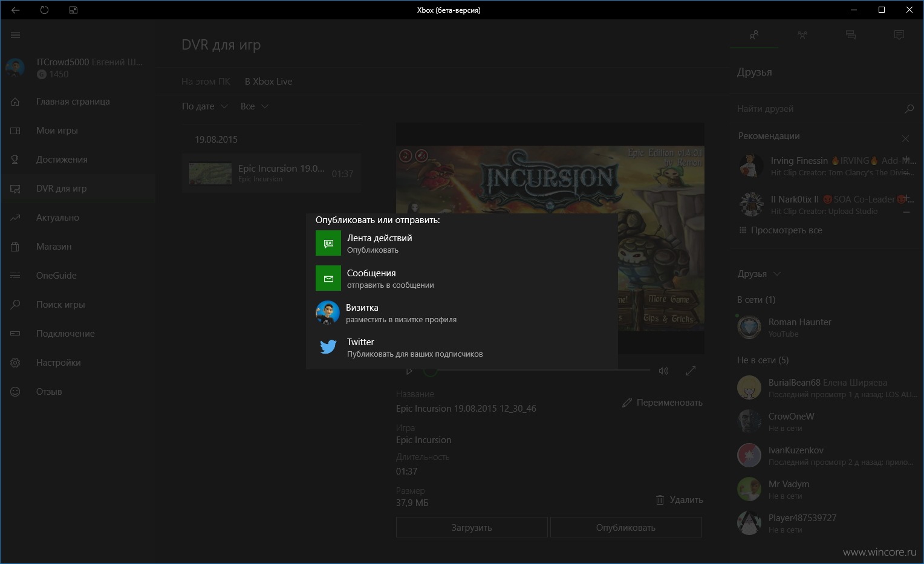Open Player487539727 friend entry
This screenshot has height=564, width=924.
tap(826, 523)
